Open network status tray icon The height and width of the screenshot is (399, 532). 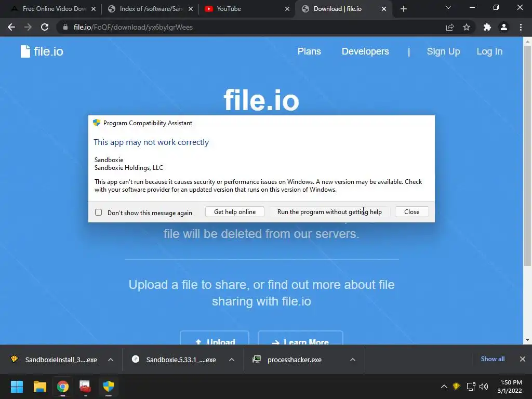(x=471, y=387)
